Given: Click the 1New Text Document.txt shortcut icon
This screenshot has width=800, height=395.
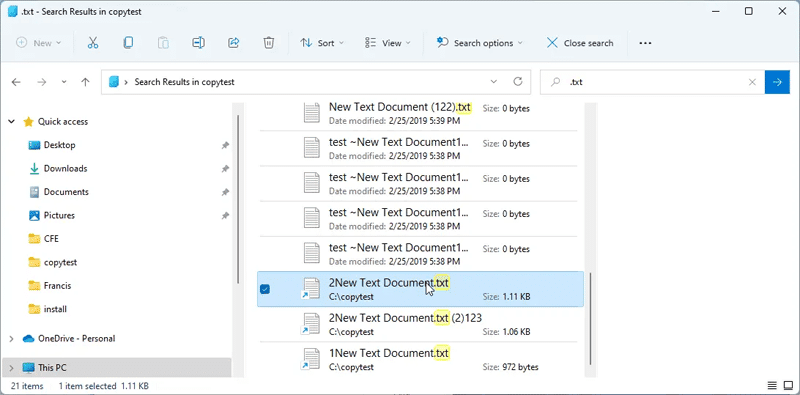Looking at the screenshot, I should (311, 359).
